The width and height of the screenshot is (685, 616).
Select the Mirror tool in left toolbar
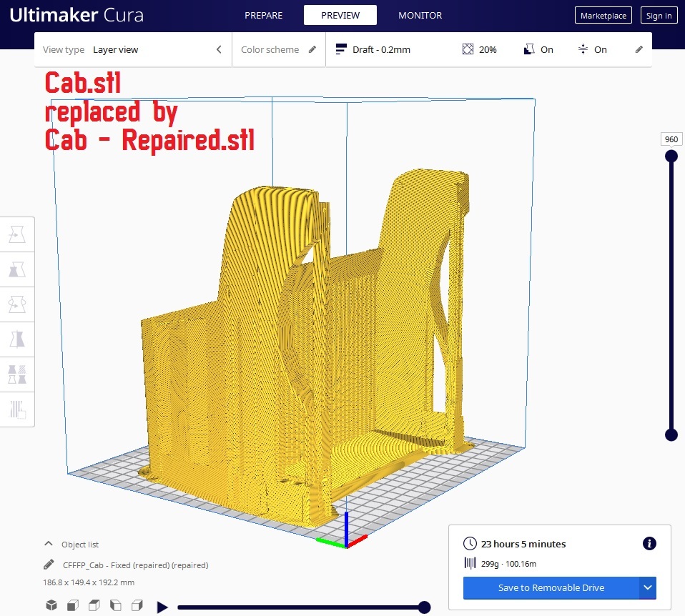16,339
